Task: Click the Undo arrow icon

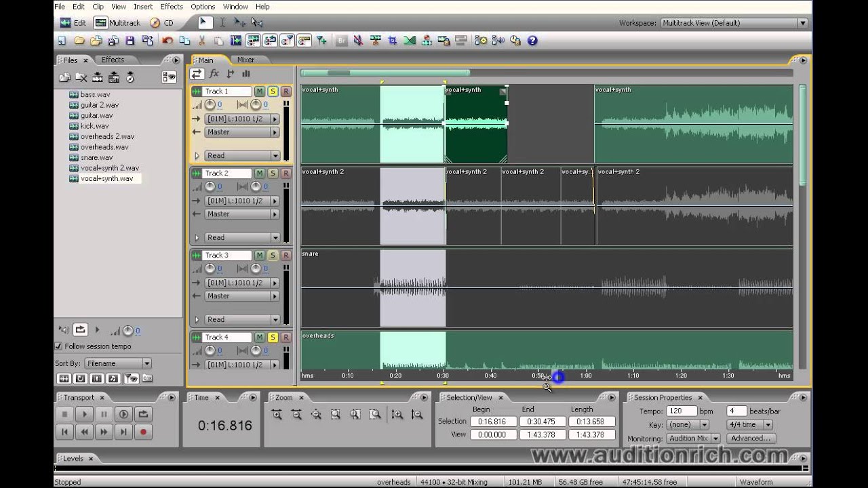Action: [x=167, y=41]
